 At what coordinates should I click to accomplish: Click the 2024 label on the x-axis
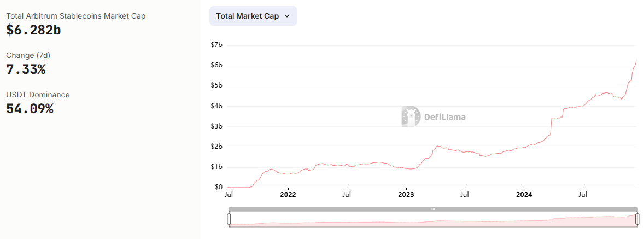pos(524,194)
